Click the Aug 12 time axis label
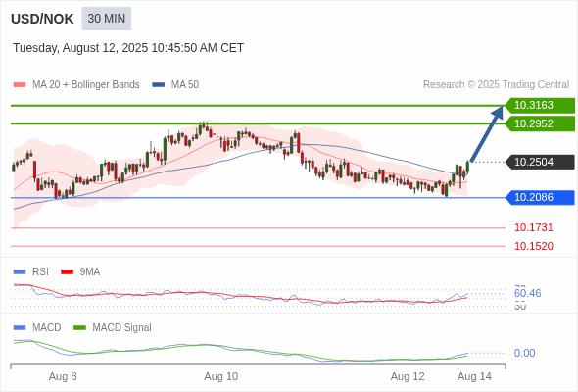 coord(408,376)
